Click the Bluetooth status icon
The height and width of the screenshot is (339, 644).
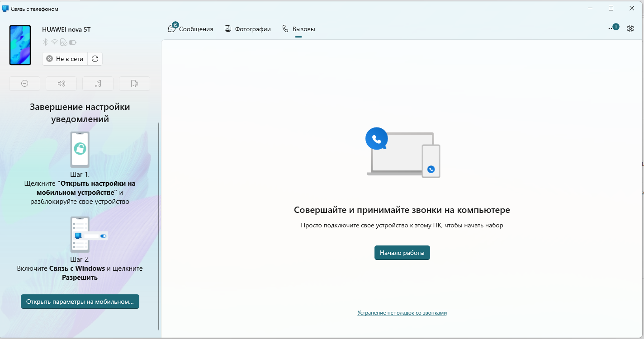45,42
